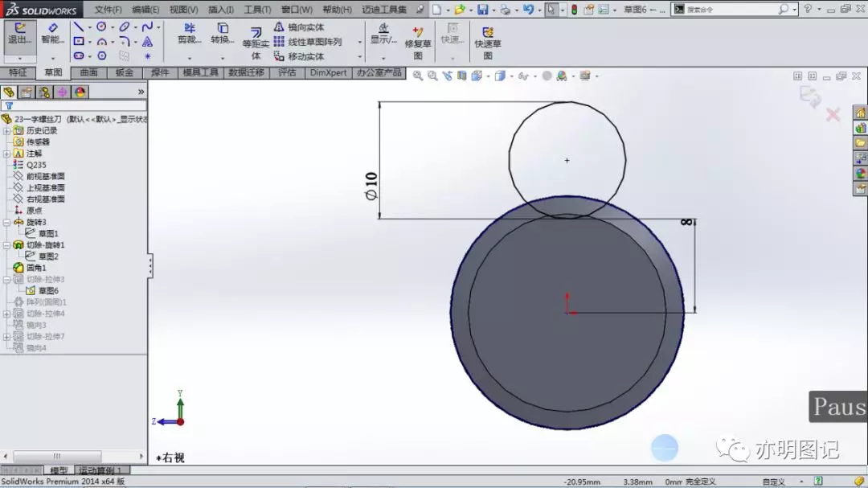Viewport: 868px width, 488px height.
Task: Switch to the 特征 tab
Action: (x=18, y=72)
